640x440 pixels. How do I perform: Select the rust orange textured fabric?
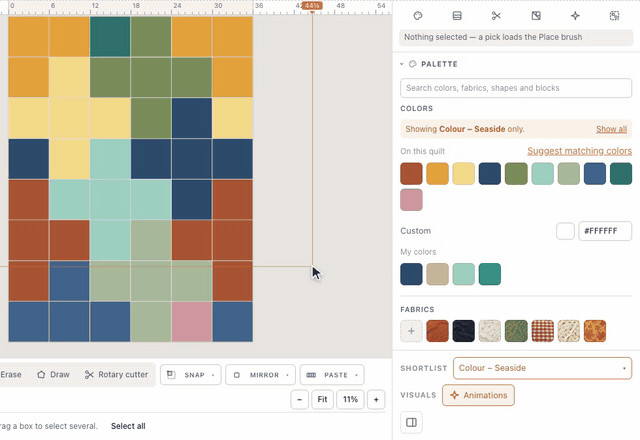pos(437,331)
